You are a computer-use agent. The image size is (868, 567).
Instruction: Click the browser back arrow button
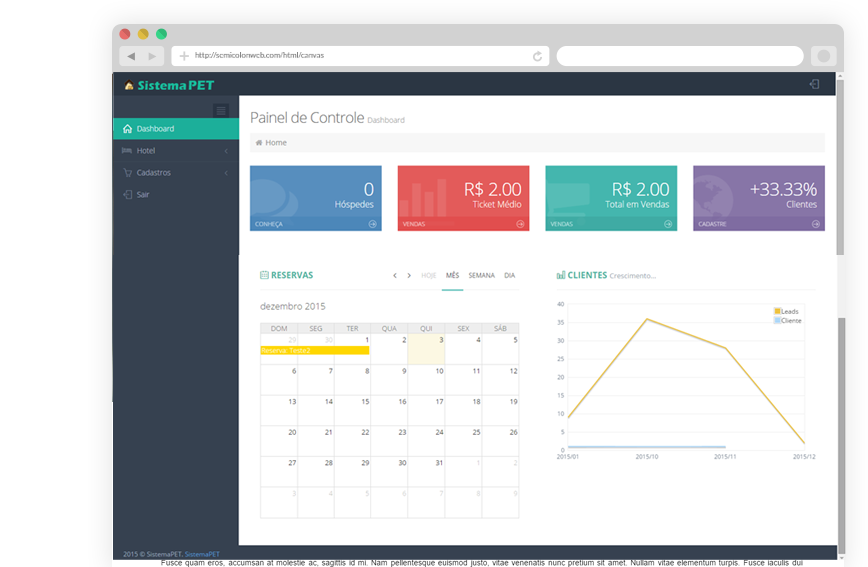(x=131, y=56)
